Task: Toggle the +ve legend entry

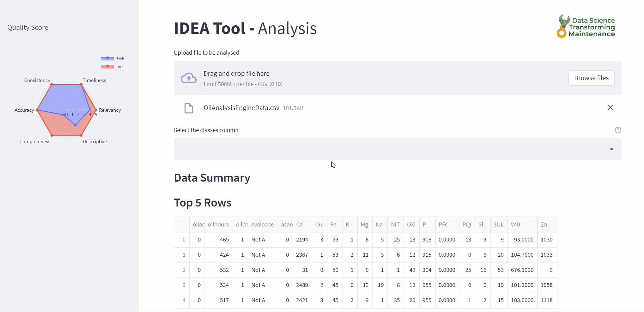Action: click(112, 58)
